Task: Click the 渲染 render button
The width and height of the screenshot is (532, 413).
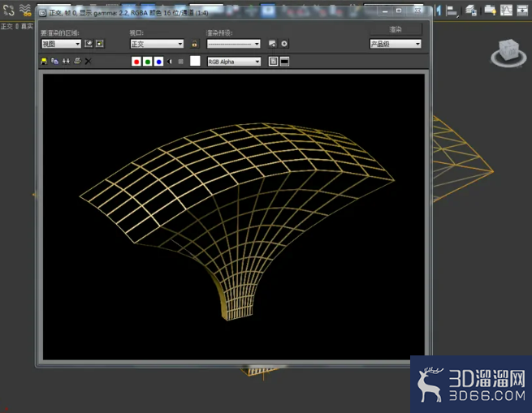Action: coord(396,29)
